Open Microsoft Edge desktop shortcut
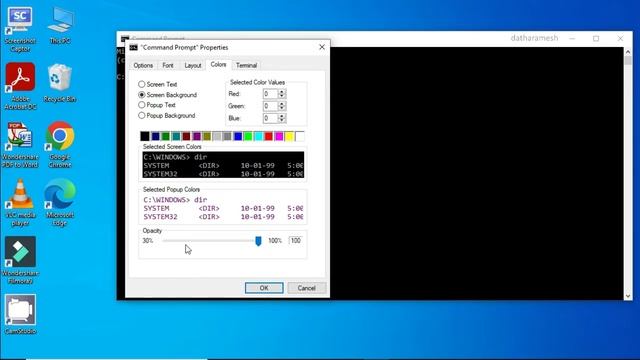Screen dimensions: 640x360 point(60,203)
